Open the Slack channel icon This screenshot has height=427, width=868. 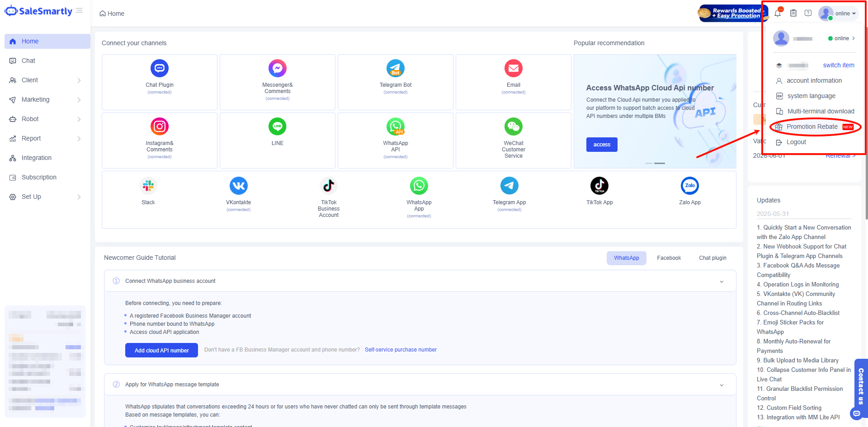[148, 186]
